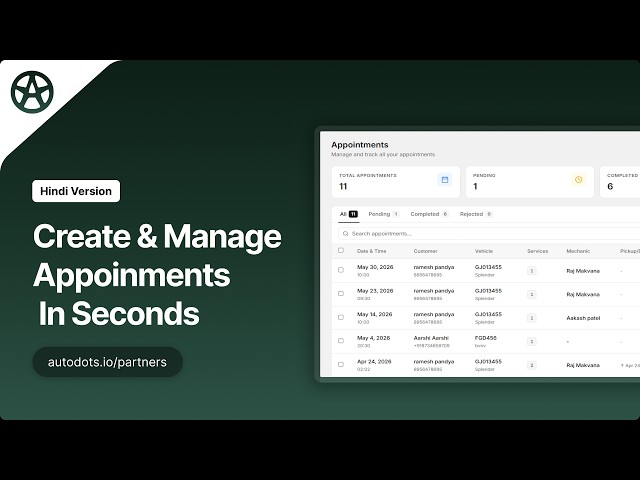This screenshot has height=480, width=640.
Task: Open the Pending tab
Action: [x=383, y=214]
